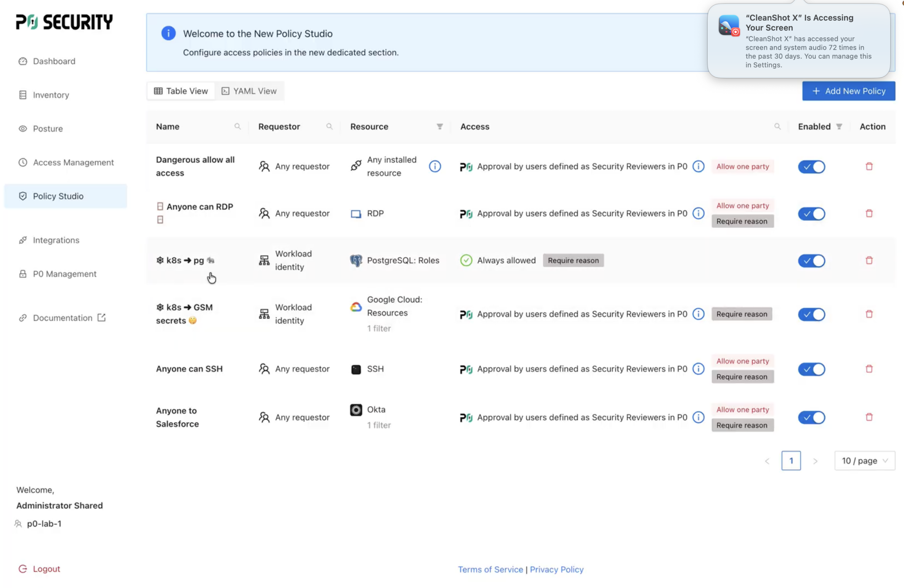This screenshot has width=904, height=588.
Task: Select page 1 in pagination
Action: coord(791,461)
